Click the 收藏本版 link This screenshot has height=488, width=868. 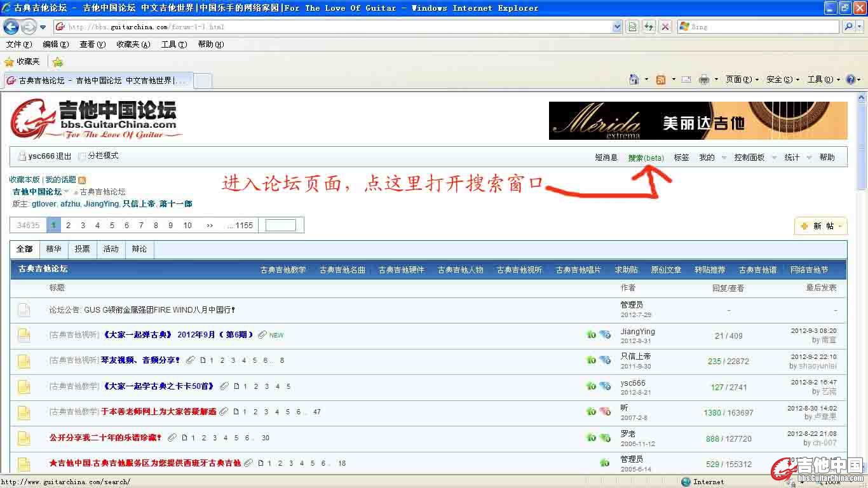point(25,180)
